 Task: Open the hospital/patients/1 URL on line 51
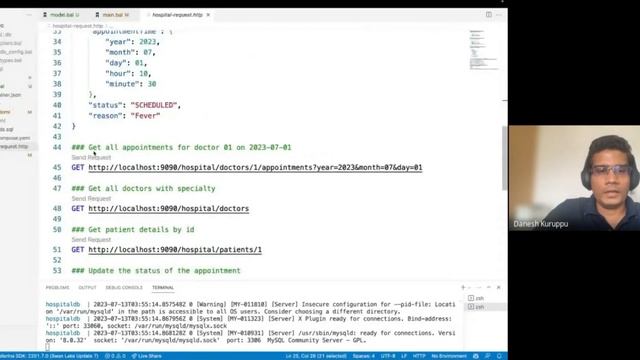[x=175, y=250]
